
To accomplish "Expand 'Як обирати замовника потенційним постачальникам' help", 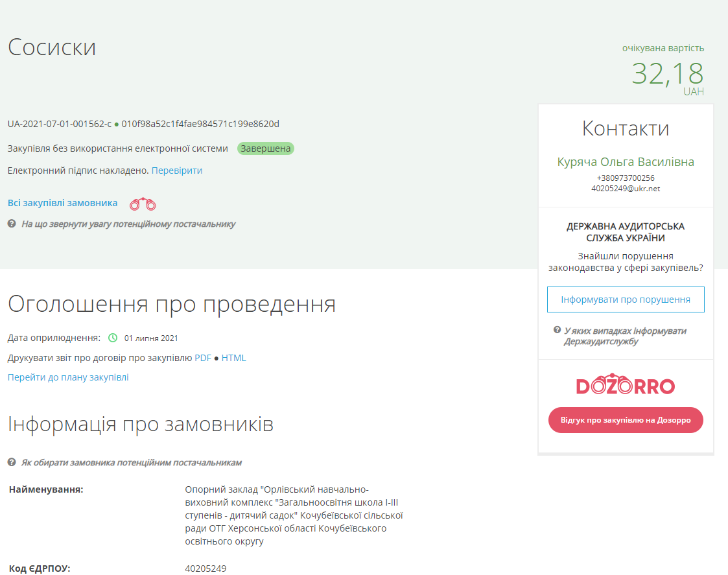I will (132, 462).
